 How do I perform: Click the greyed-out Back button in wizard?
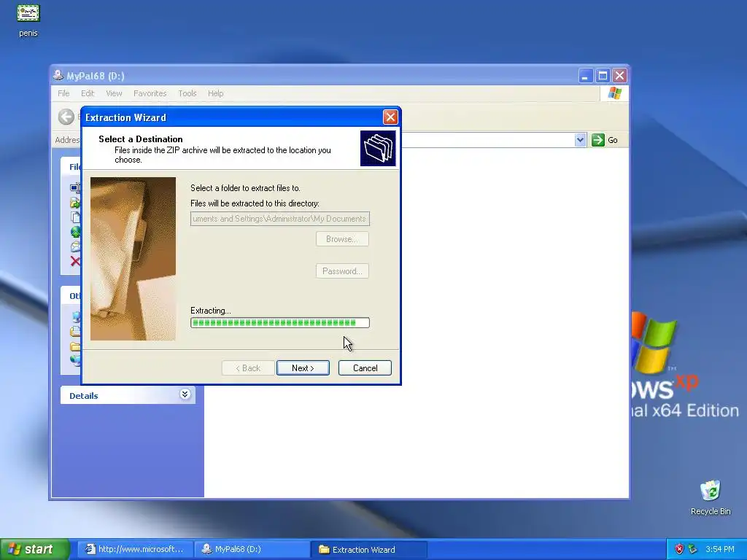tap(248, 368)
